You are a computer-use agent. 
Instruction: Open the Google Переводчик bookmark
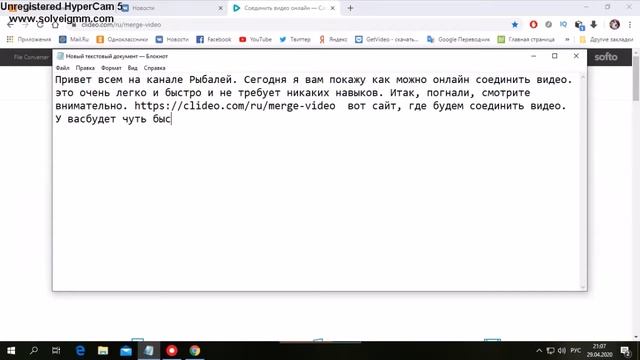[x=458, y=39]
